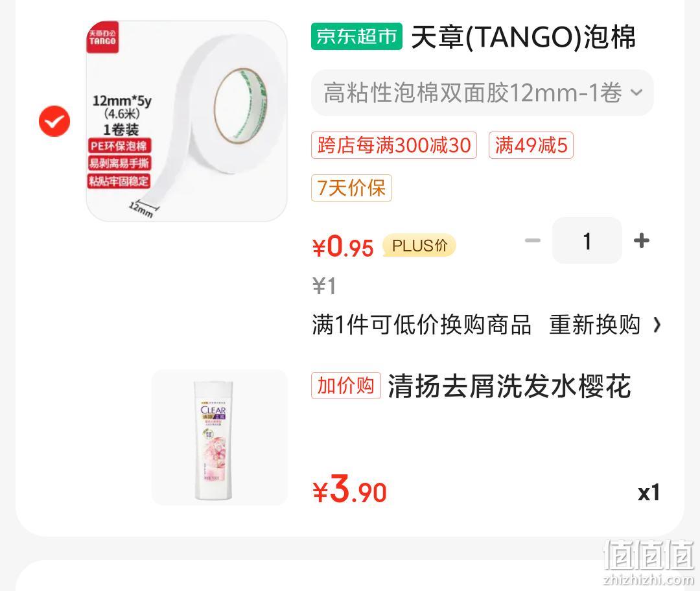The height and width of the screenshot is (591, 700).
Task: Decrease quantity with the minus button
Action: pos(532,240)
